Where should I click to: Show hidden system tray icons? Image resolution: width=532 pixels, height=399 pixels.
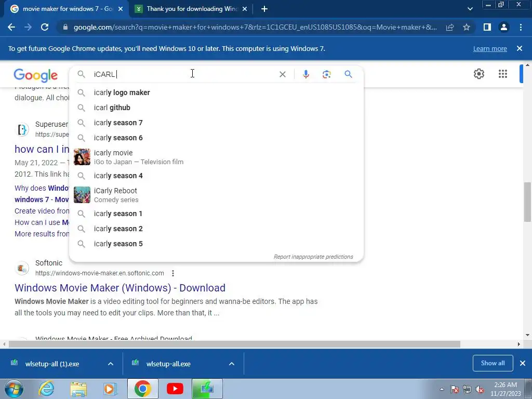click(x=442, y=390)
